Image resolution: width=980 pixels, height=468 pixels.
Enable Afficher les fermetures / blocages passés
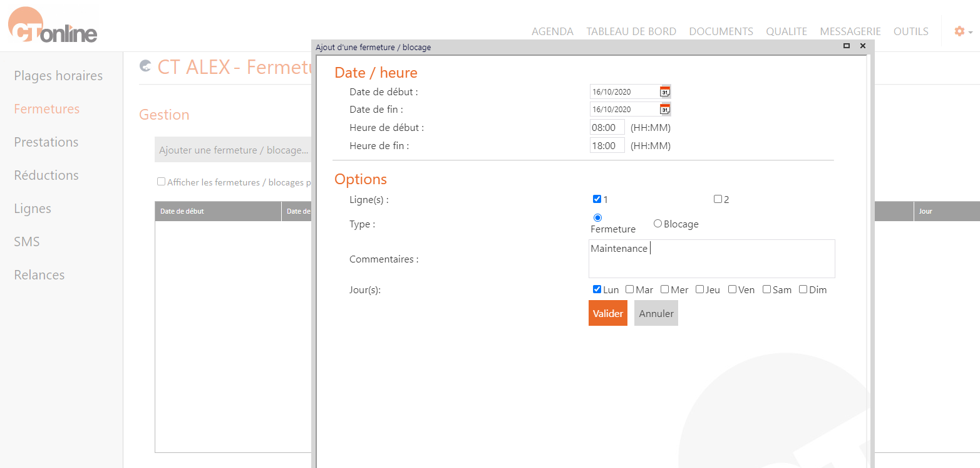point(160,181)
